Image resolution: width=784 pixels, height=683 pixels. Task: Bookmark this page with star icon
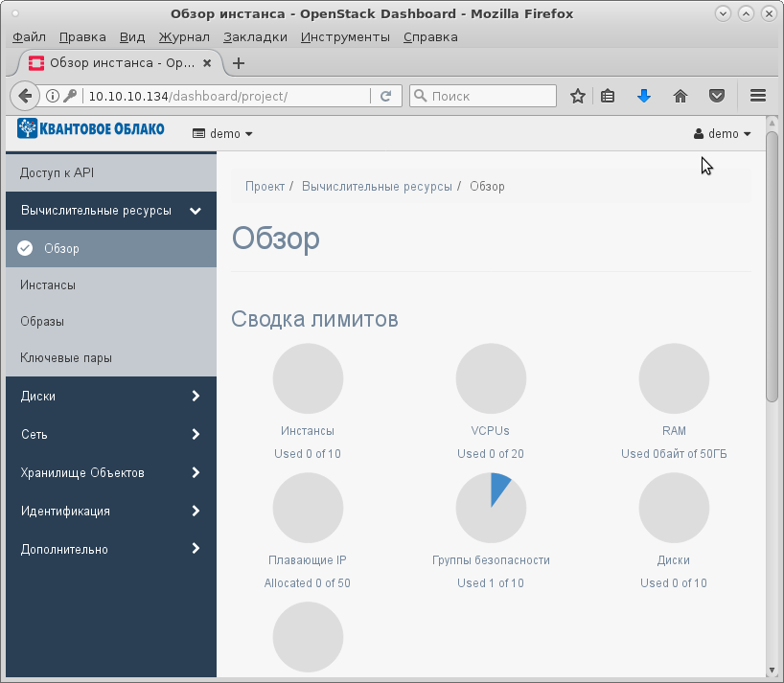578,96
